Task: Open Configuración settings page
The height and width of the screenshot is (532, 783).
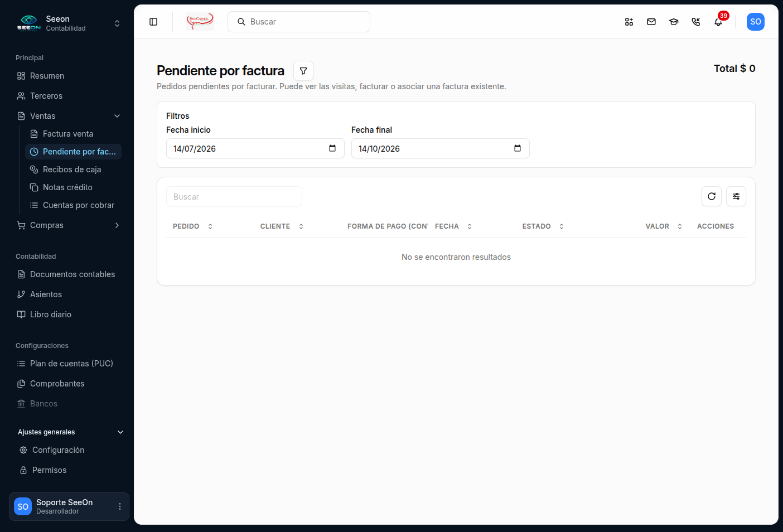Action: tap(70, 450)
